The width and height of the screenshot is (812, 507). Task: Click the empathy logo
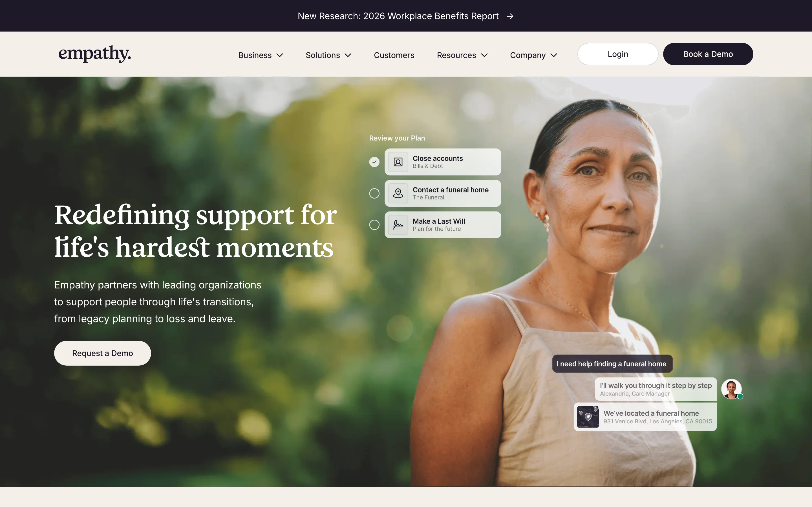pos(95,54)
